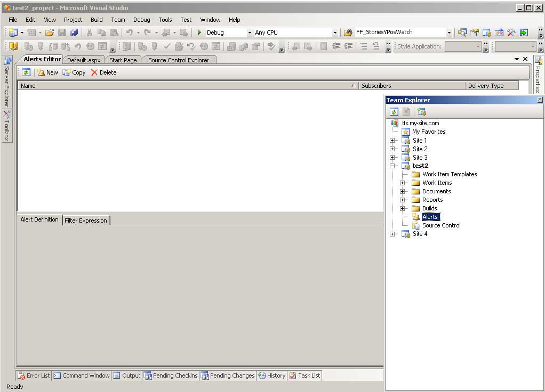Click the My Favorites star icon

tap(406, 132)
